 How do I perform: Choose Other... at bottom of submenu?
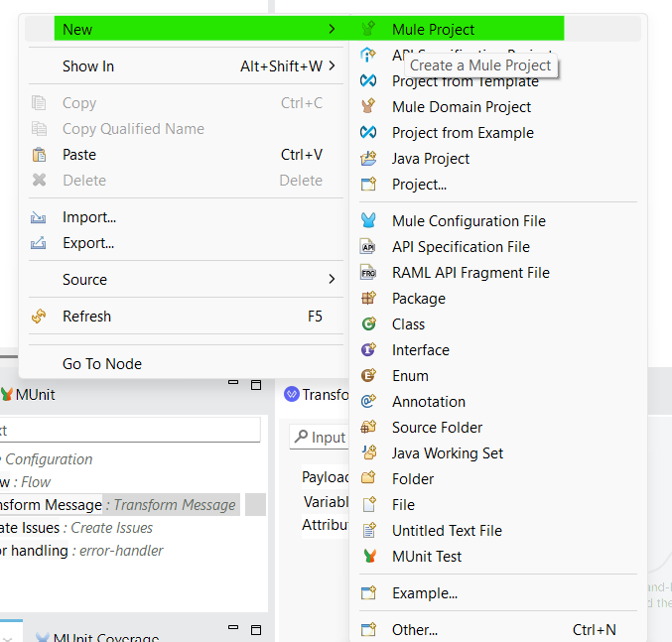(414, 630)
